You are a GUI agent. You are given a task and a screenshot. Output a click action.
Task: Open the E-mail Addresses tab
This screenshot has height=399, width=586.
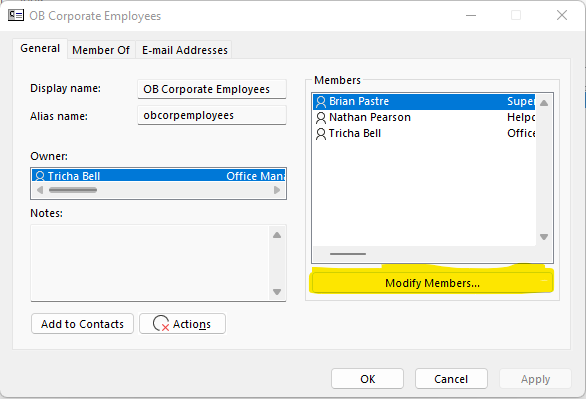tap(185, 50)
